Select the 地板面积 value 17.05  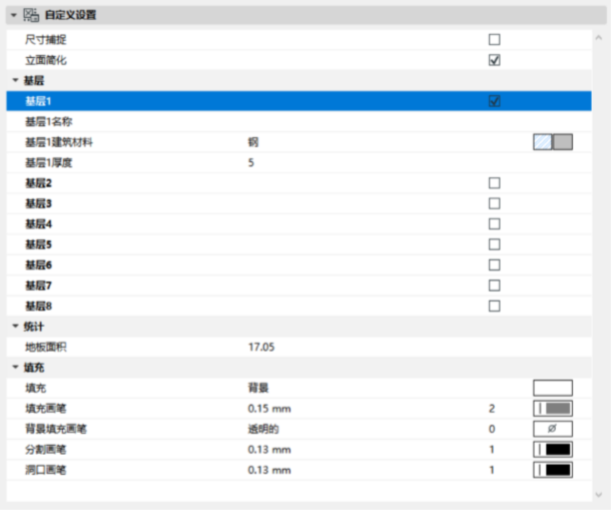261,347
